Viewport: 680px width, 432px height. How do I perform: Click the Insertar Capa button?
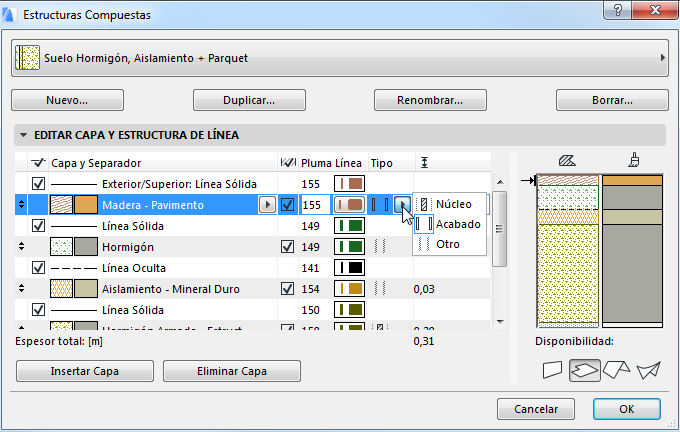click(x=85, y=371)
